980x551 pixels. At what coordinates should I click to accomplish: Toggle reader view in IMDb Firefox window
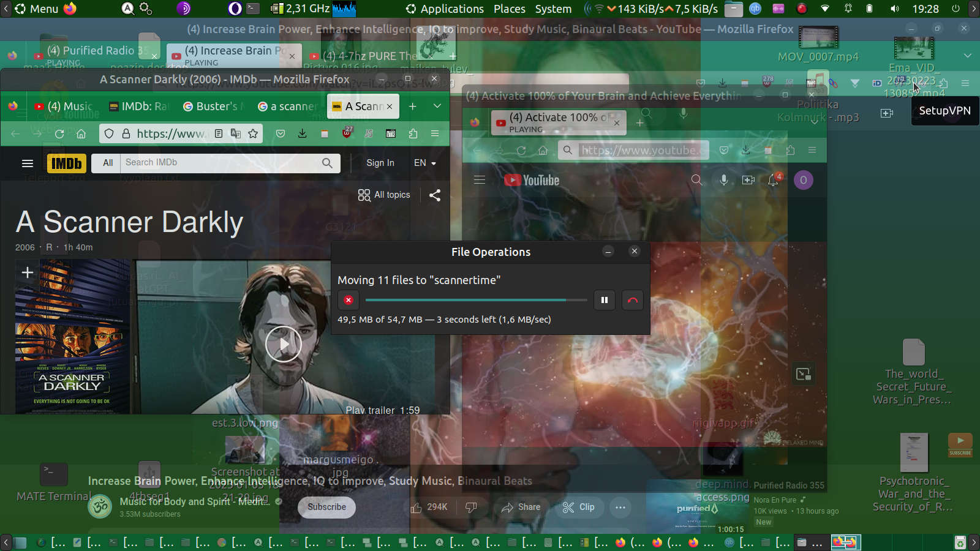pyautogui.click(x=219, y=133)
